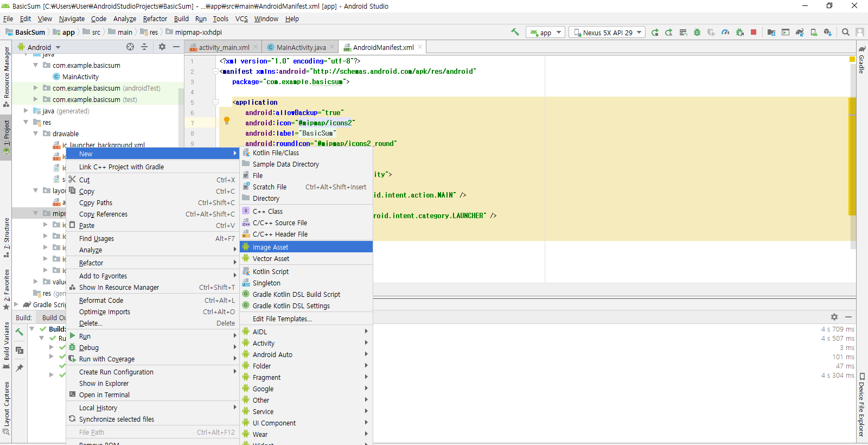Expand the Google submenu

pyautogui.click(x=306, y=389)
